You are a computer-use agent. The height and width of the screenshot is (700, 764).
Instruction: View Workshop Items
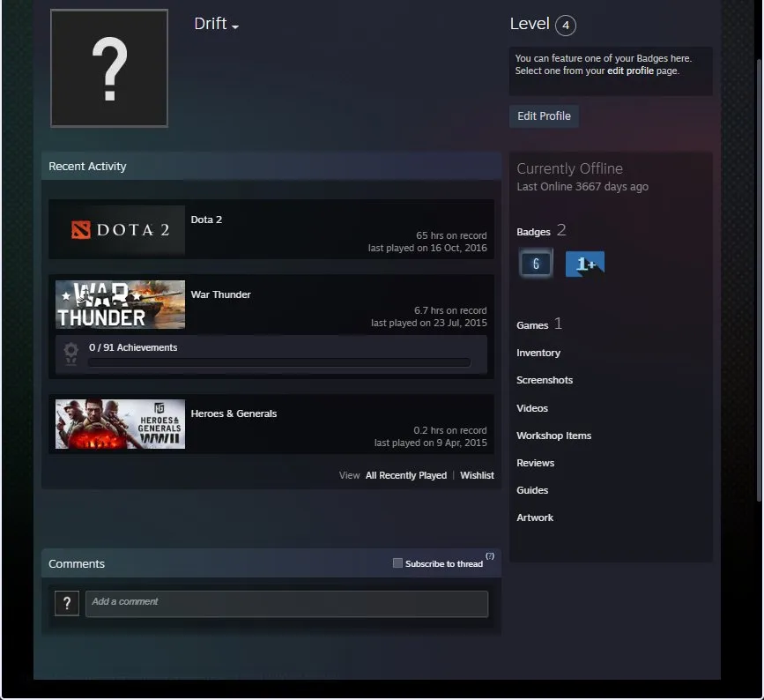[x=554, y=436]
